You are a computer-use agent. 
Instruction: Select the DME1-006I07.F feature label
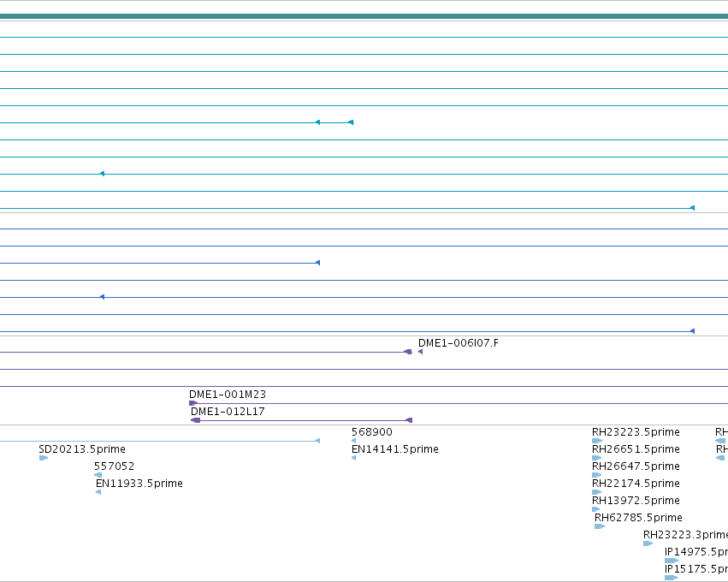(x=458, y=343)
